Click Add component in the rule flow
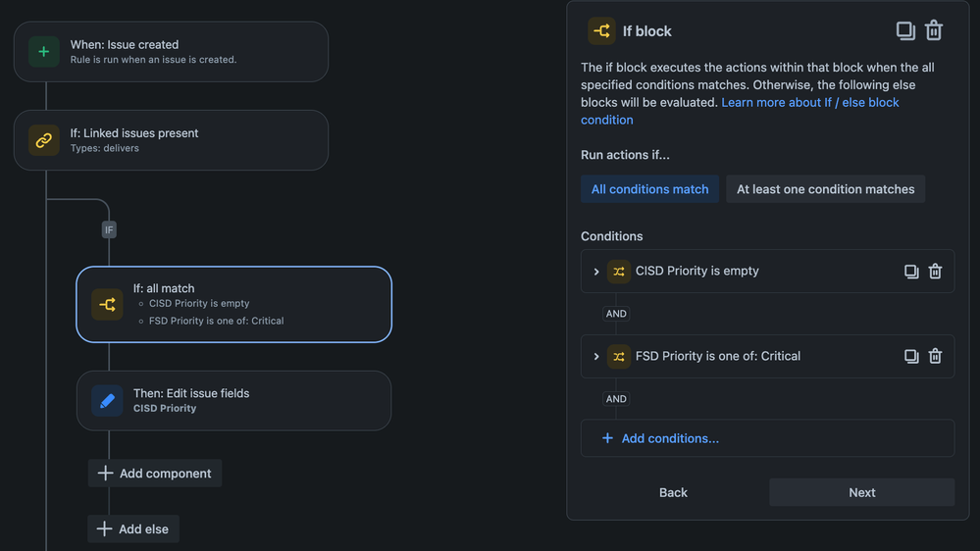The height and width of the screenshot is (551, 980). (x=155, y=474)
